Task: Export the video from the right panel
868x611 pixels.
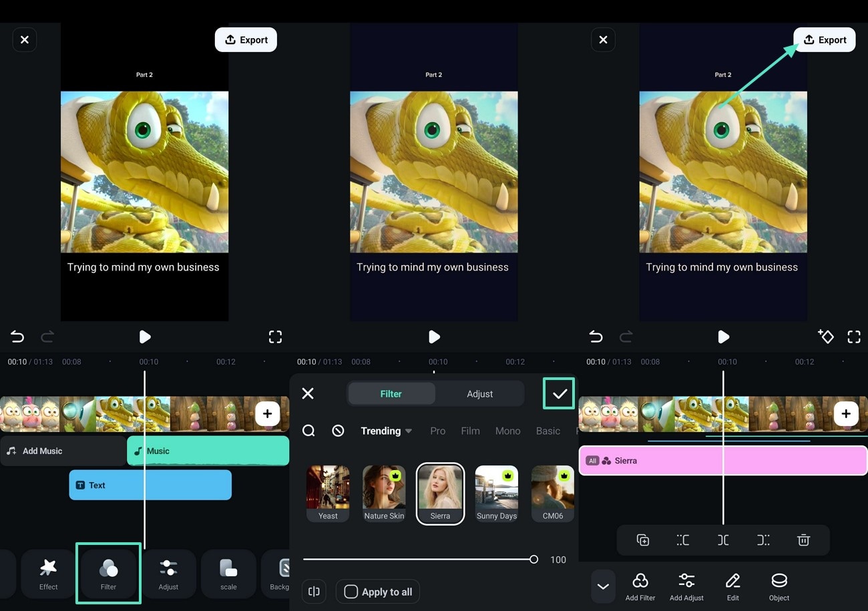Action: pos(825,40)
